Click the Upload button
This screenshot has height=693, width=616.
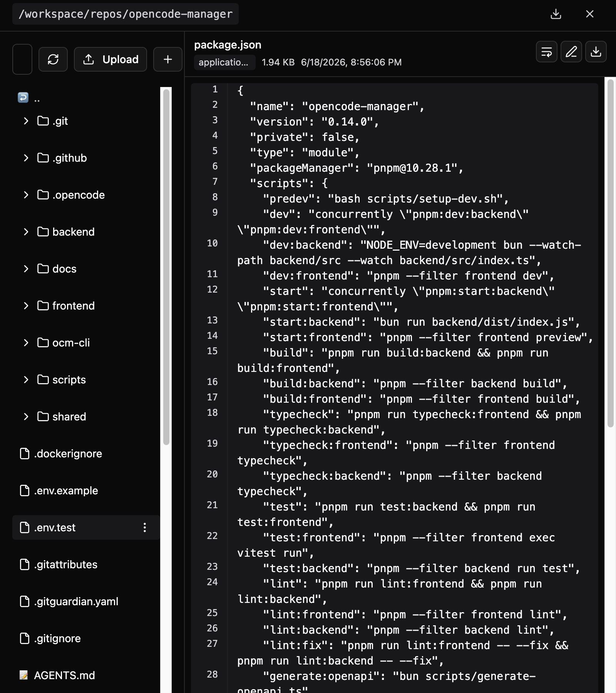(110, 59)
